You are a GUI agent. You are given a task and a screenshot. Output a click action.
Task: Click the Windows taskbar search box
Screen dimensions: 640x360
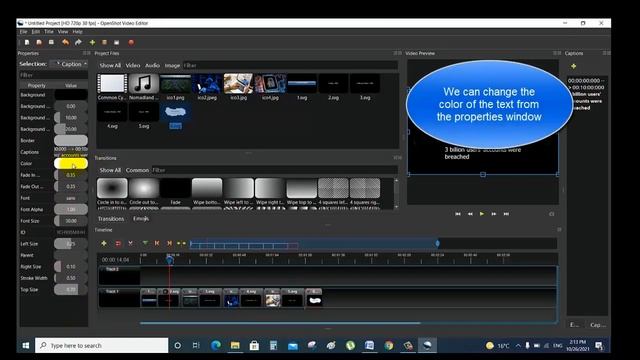pyautogui.click(x=102, y=346)
